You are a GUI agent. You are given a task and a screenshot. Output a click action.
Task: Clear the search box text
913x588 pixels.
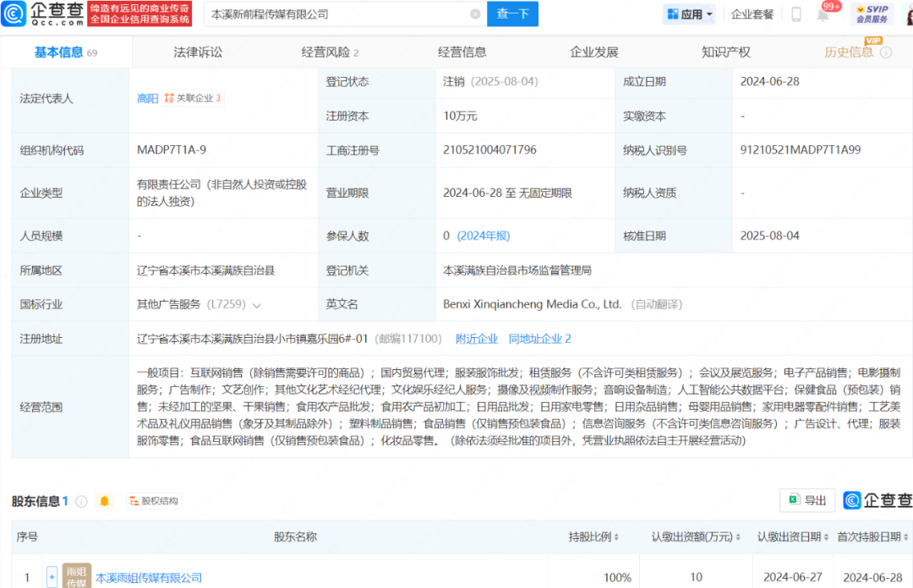click(x=475, y=14)
